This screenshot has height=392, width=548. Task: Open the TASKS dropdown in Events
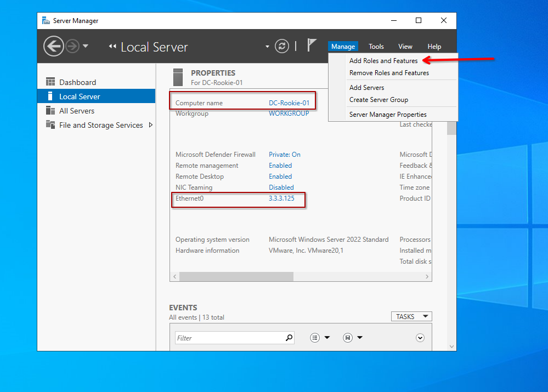[x=411, y=316]
